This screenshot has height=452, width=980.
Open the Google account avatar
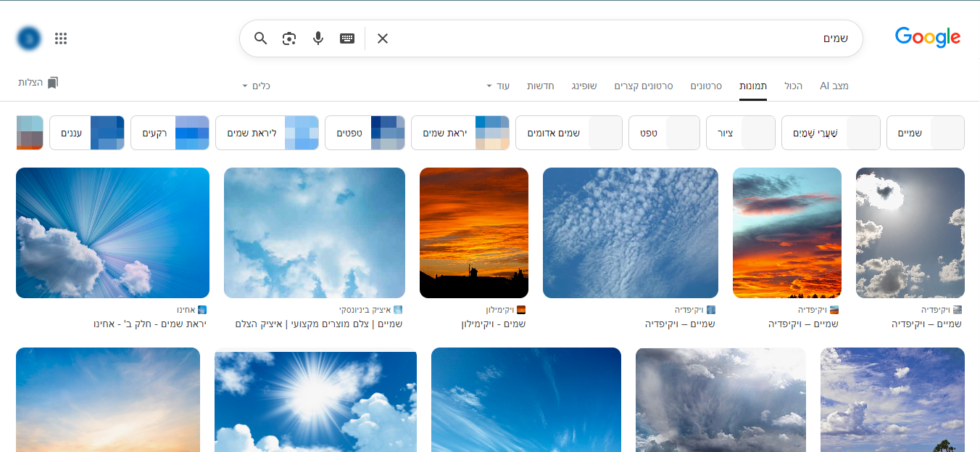click(29, 38)
